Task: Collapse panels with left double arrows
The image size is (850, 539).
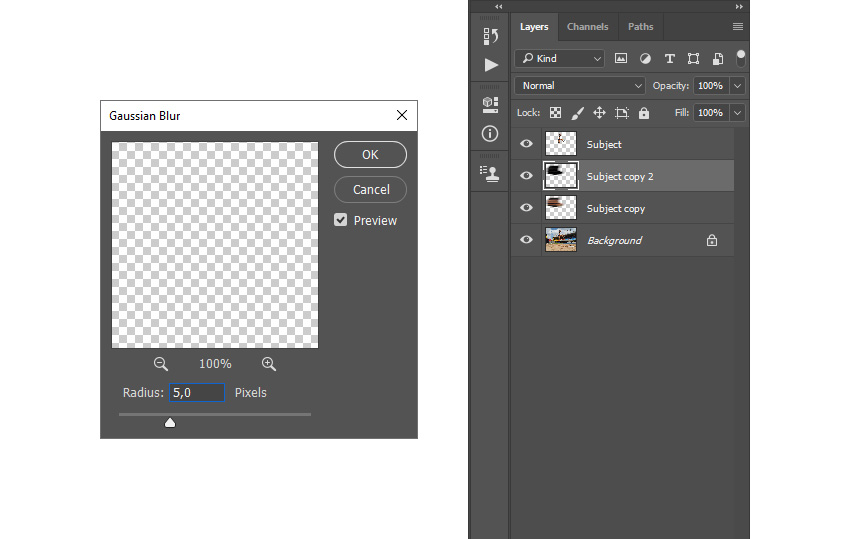Action: (499, 7)
